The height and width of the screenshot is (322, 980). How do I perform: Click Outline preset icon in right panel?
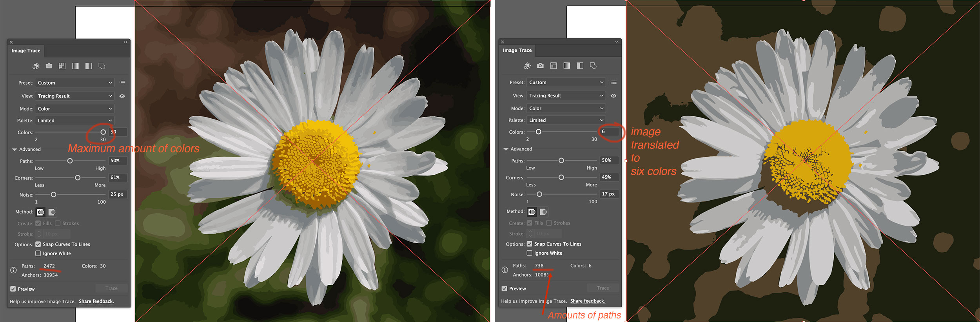(x=593, y=66)
